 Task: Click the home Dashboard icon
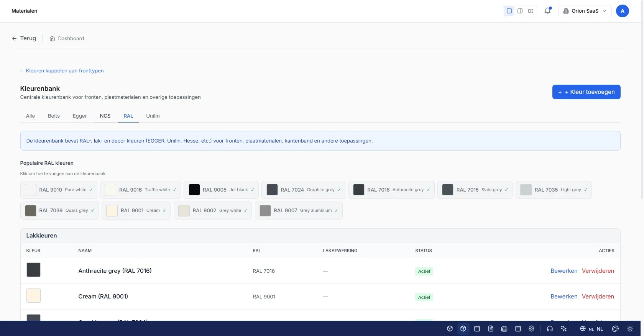tap(53, 38)
